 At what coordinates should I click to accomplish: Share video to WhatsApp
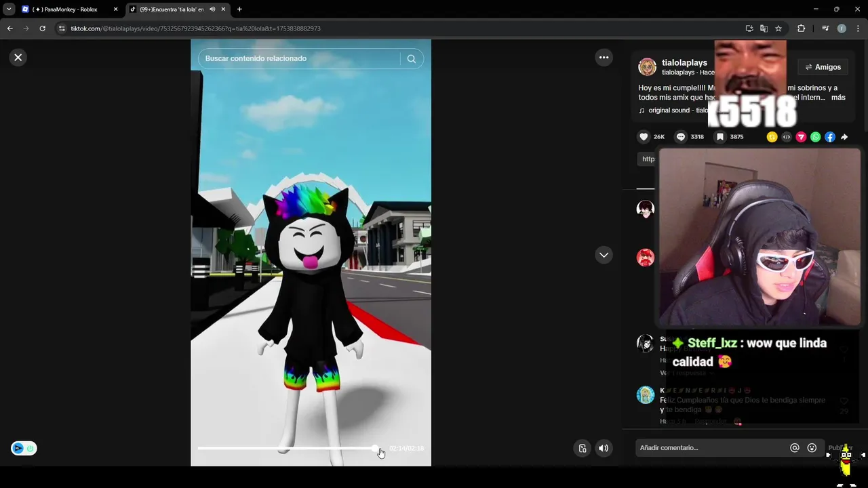click(x=815, y=137)
